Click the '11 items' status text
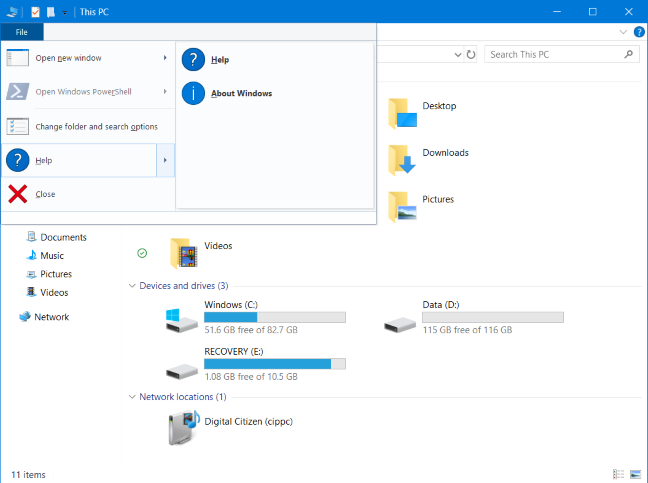The height and width of the screenshot is (483, 648). point(28,475)
